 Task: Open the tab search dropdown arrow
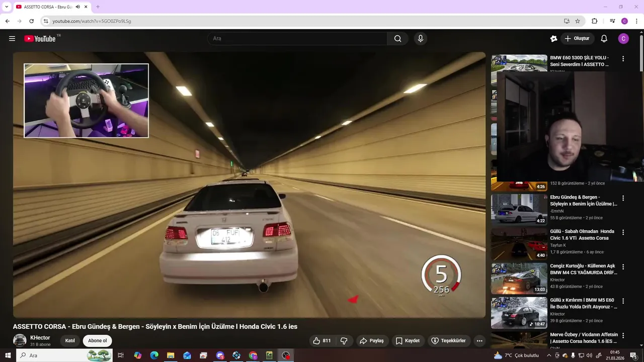(x=7, y=7)
